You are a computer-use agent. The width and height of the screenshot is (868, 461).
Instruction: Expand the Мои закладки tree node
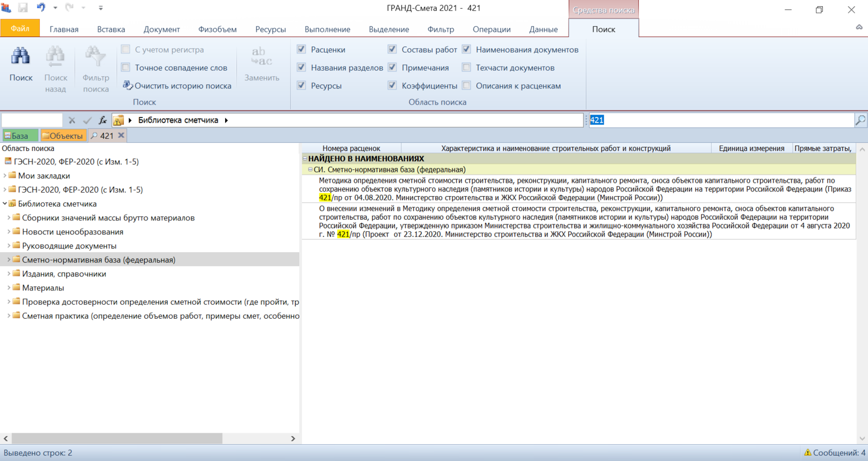5,176
